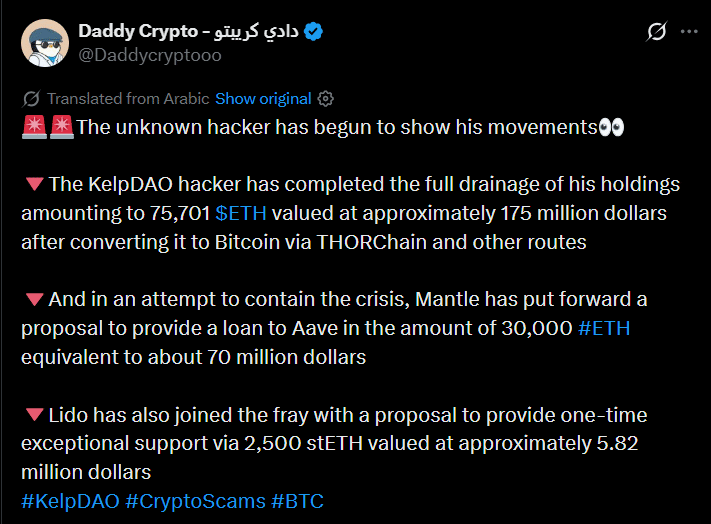This screenshot has height=524, width=711.
Task: Click the 'Translated from Arabic' label
Action: click(128, 99)
